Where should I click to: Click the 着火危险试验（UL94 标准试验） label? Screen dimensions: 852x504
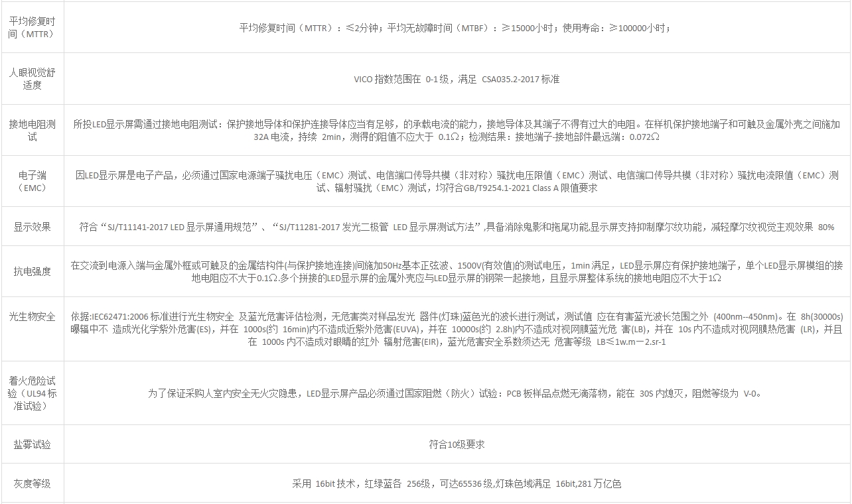click(x=32, y=393)
